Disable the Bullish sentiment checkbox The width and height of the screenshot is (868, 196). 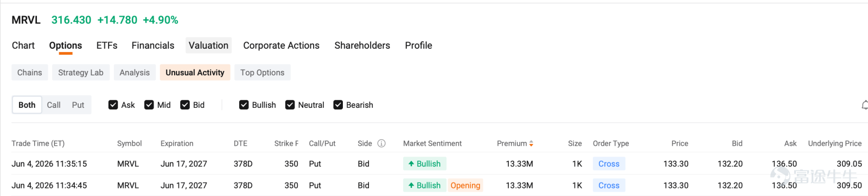coord(244,105)
